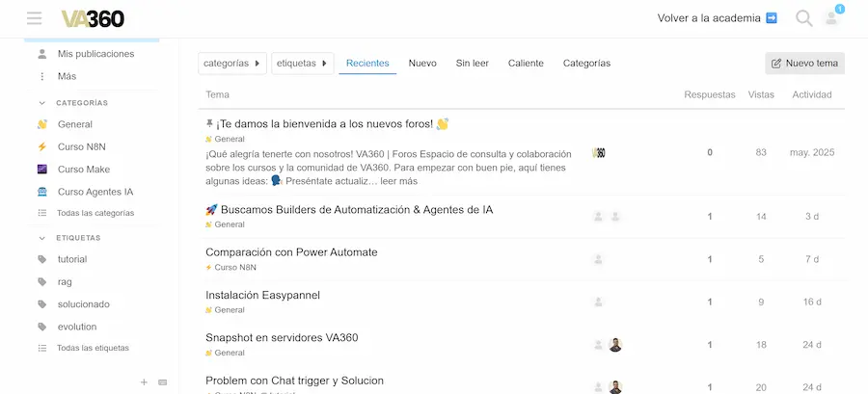The width and height of the screenshot is (868, 394).
Task: Click first avatar on Buscamos Builders row
Action: 598,217
